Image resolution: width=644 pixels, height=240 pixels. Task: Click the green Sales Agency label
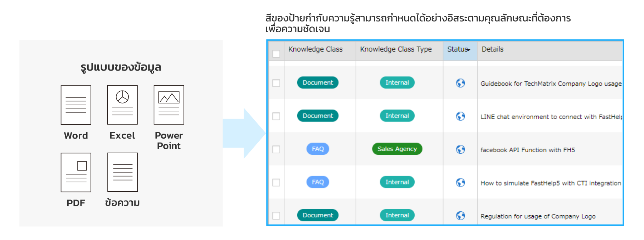[397, 149]
